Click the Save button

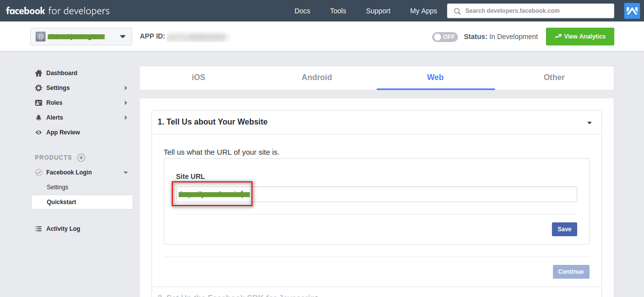564,229
